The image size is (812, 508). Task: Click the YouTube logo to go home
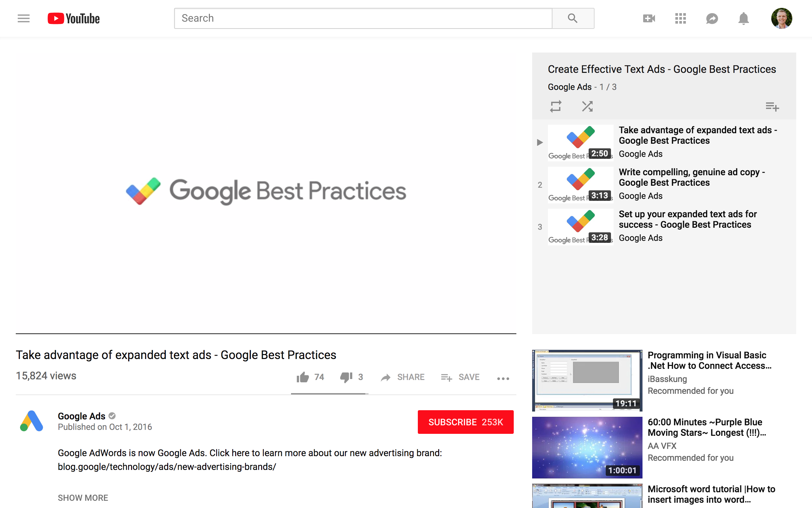click(73, 18)
